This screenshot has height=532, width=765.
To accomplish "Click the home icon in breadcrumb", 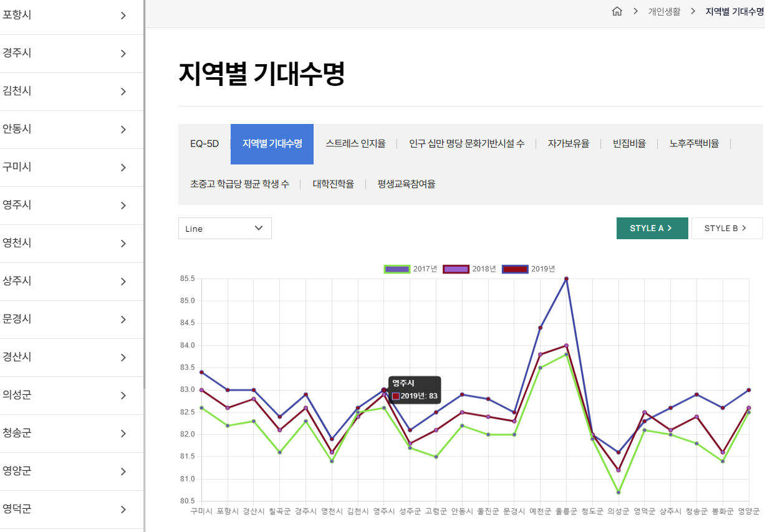I will (617, 11).
